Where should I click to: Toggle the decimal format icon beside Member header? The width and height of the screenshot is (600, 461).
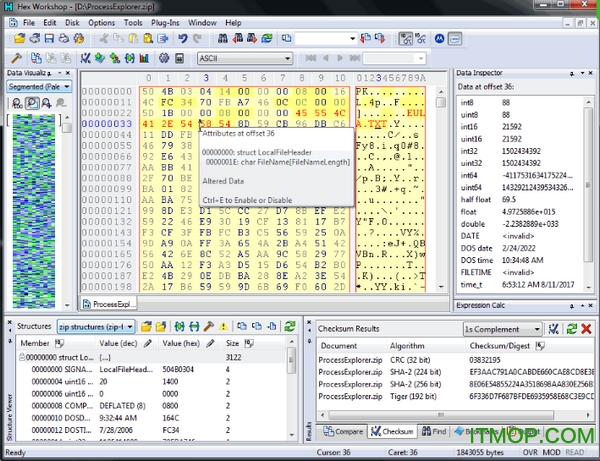pos(59,343)
